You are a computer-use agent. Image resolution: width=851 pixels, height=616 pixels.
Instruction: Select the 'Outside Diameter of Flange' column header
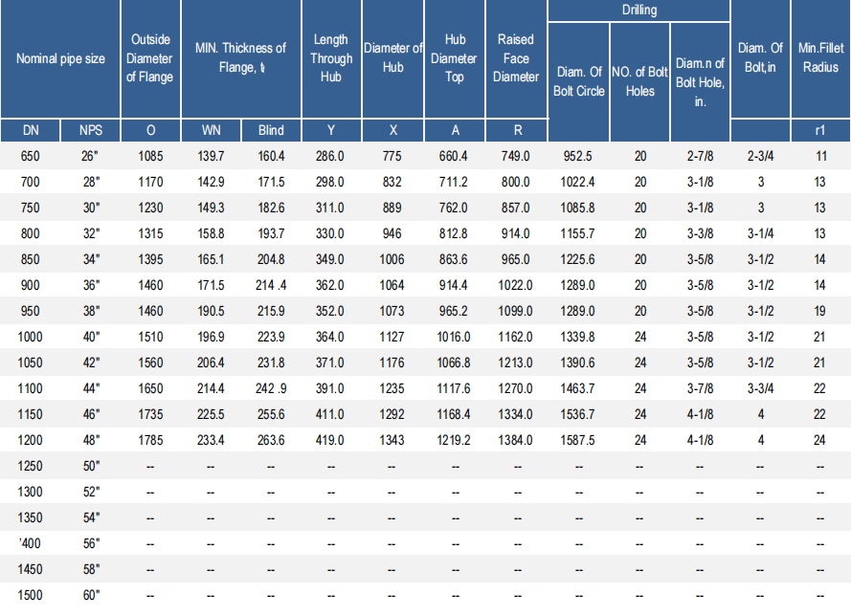(x=150, y=58)
